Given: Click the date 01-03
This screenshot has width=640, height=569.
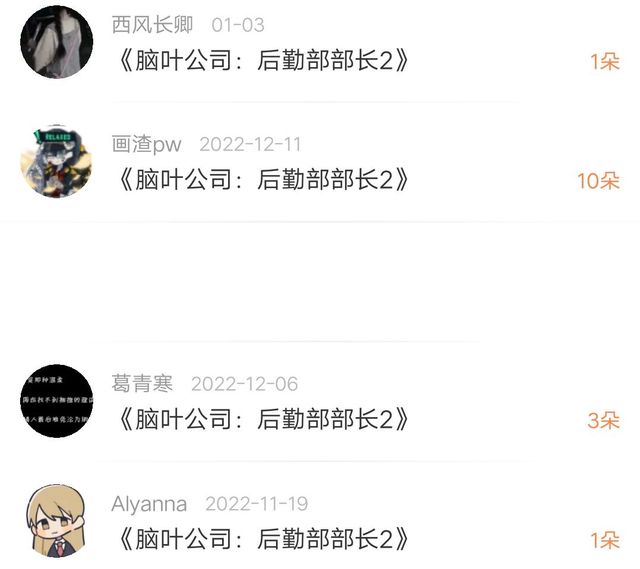Looking at the screenshot, I should [238, 25].
